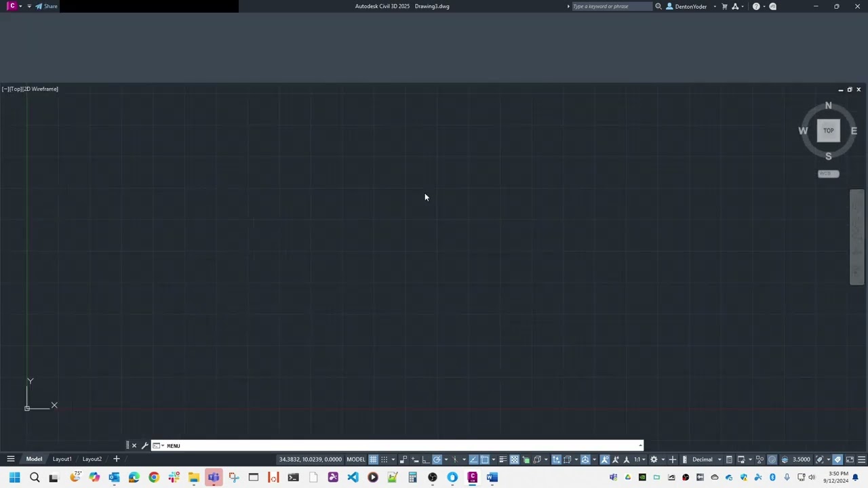868x488 pixels.
Task: Click the selection filtering icon
Action: (566, 460)
